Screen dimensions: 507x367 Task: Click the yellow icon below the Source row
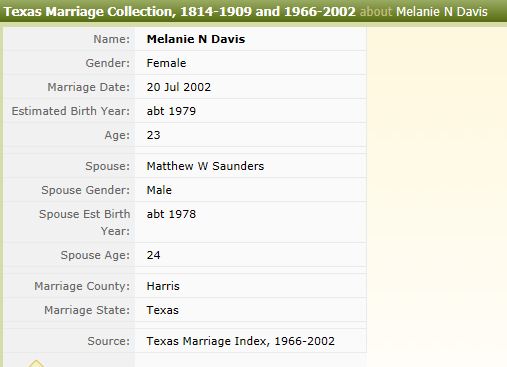[36, 363]
